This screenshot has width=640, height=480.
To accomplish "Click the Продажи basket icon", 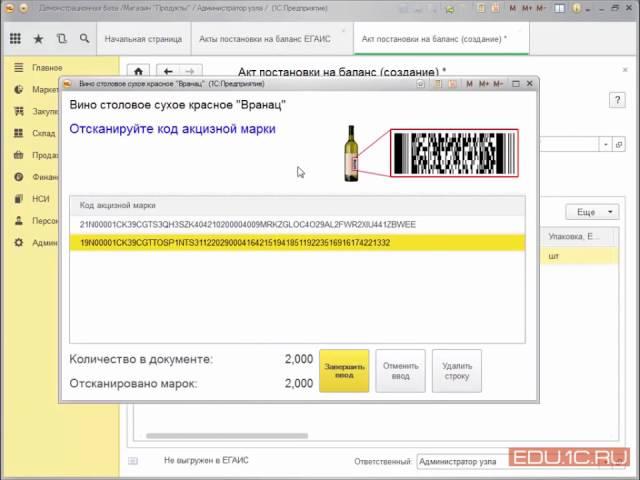I will point(18,155).
